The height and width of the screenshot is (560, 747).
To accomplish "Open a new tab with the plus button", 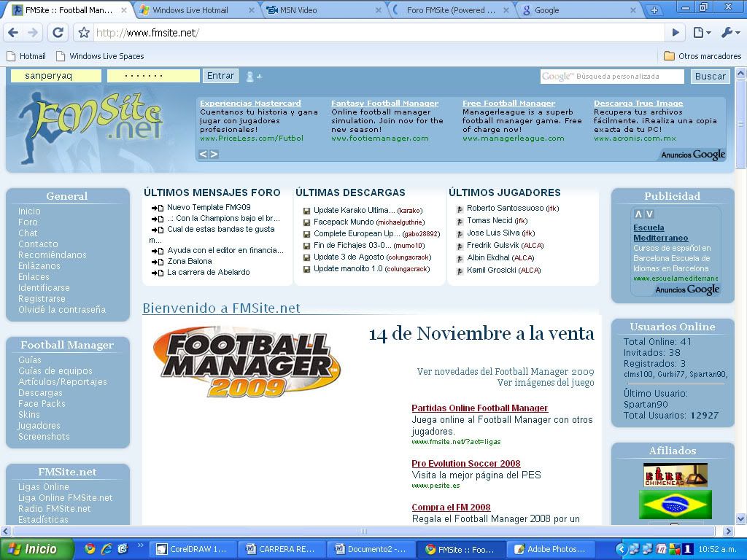I will (x=654, y=10).
